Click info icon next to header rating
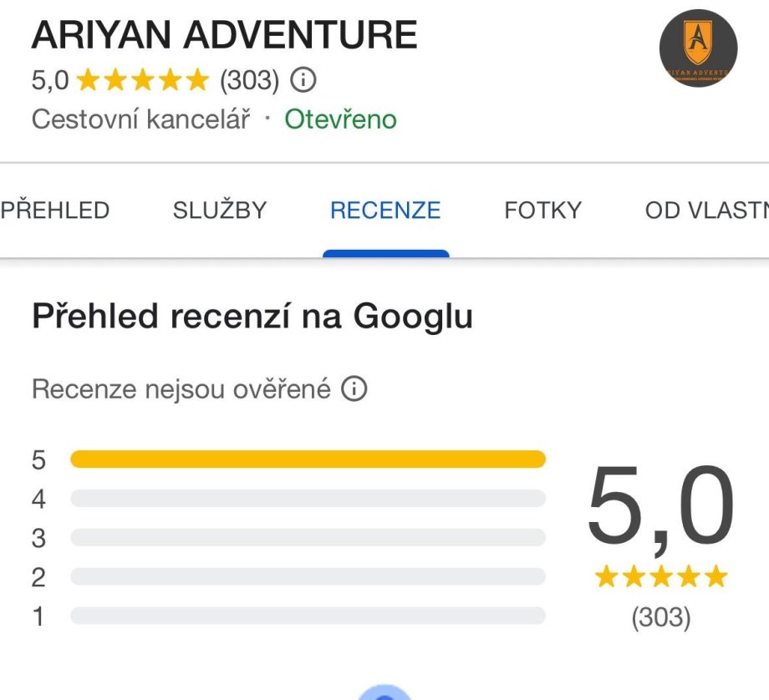 [303, 80]
